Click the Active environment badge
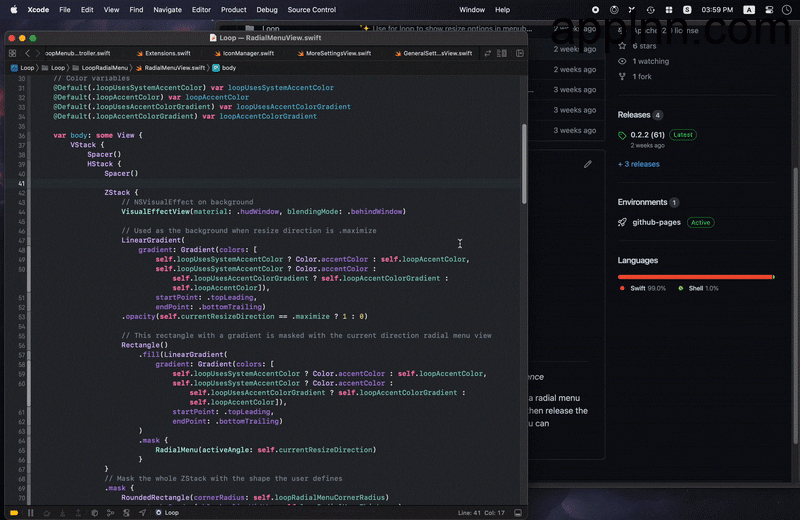800x520 pixels. click(x=701, y=222)
